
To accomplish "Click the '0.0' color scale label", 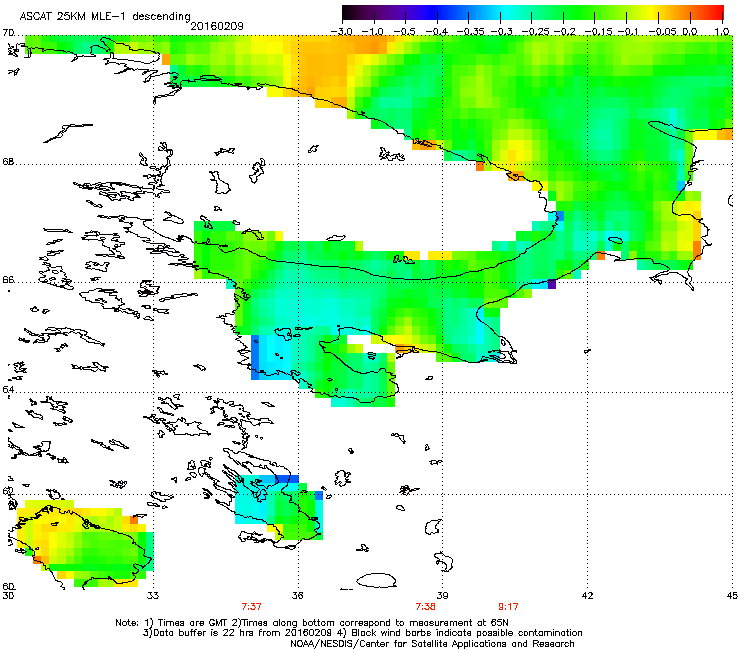I will 690,32.
